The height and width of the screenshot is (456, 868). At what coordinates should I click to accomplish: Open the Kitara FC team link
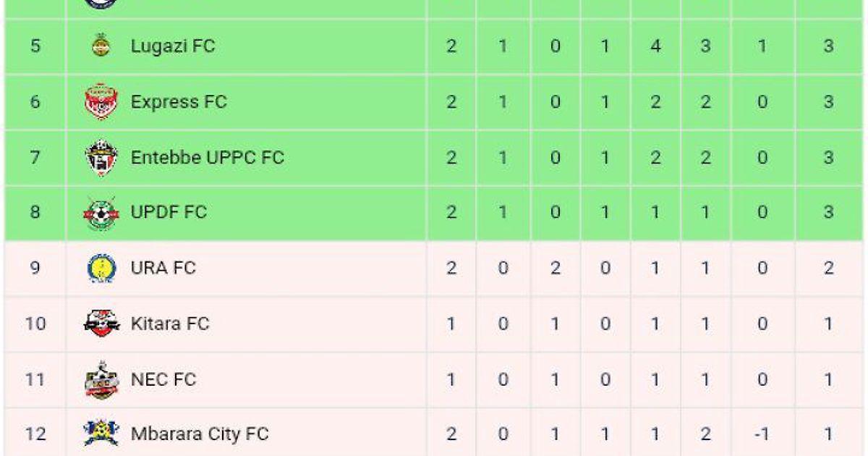(x=170, y=324)
